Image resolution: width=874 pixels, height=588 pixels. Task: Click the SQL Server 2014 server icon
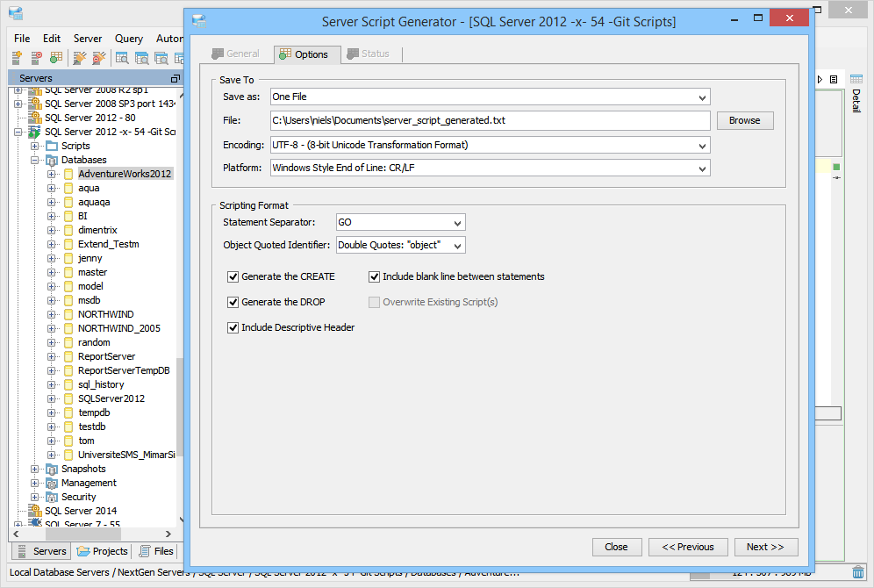point(35,511)
